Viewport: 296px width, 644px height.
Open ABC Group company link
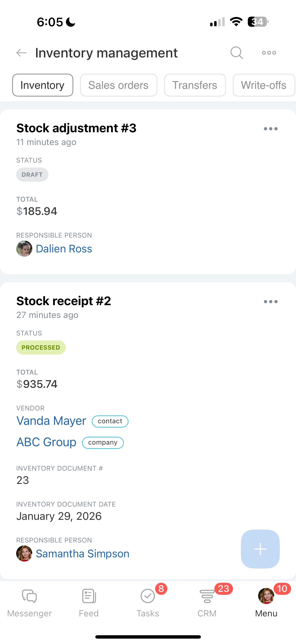46,442
